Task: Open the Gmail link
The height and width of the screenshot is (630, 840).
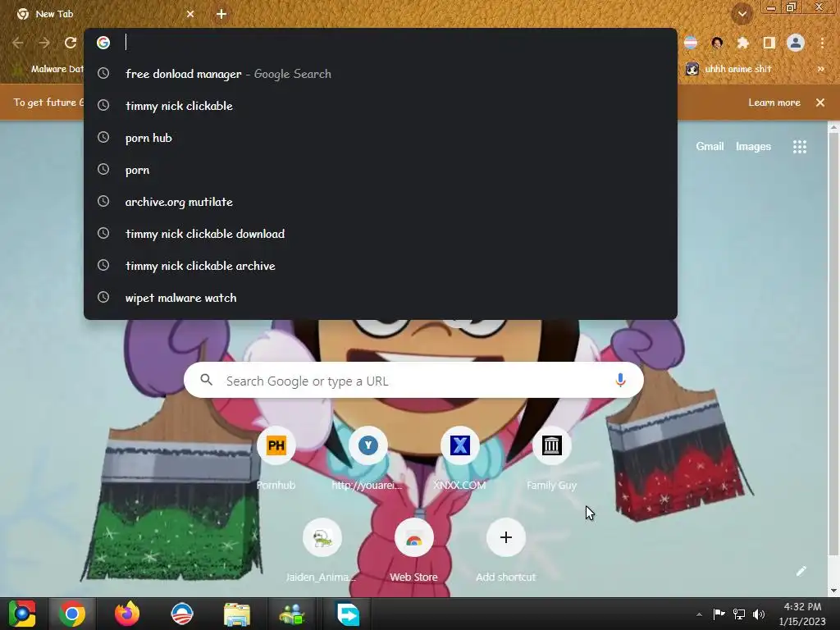Action: 710,146
